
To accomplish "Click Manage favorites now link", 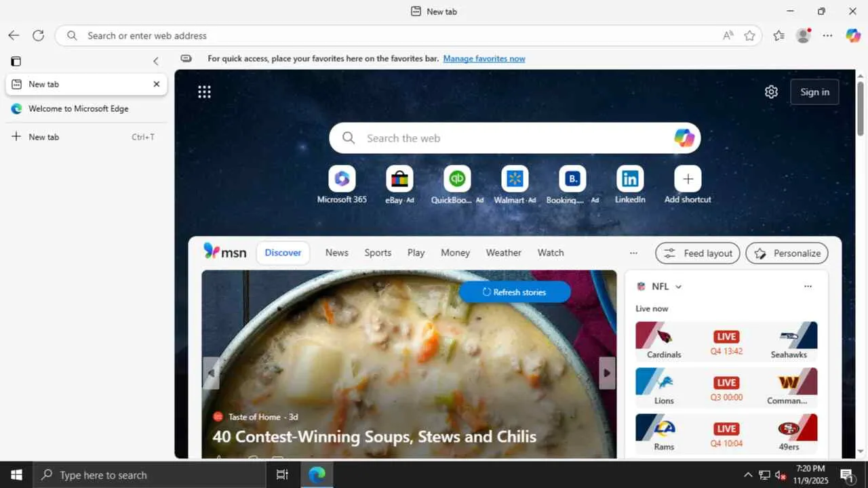I will 484,58.
